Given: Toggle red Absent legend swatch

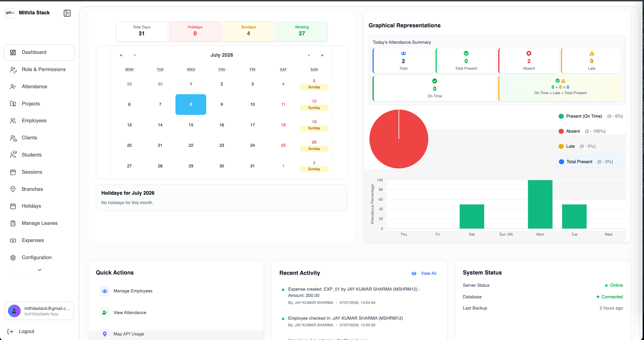Looking at the screenshot, I should tap(561, 131).
